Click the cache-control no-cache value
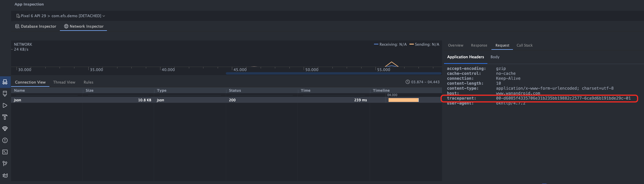Screen dimensions: 644x184 [506, 73]
